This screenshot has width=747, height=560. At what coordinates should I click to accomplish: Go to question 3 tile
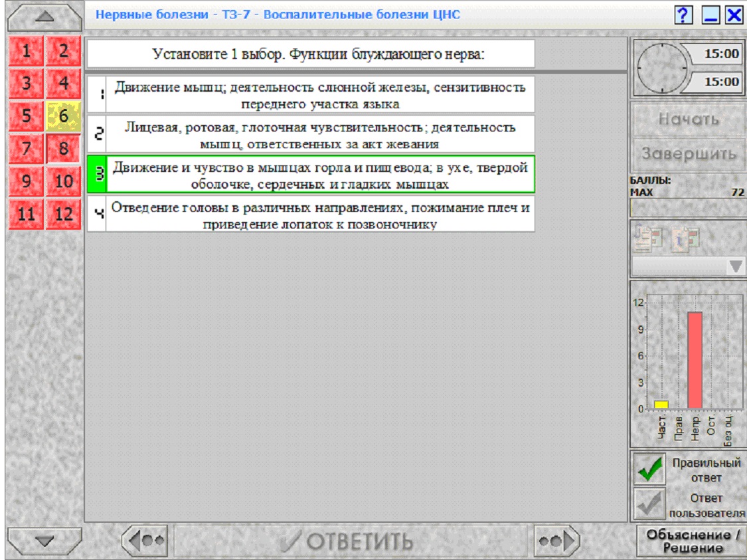[x=26, y=84]
